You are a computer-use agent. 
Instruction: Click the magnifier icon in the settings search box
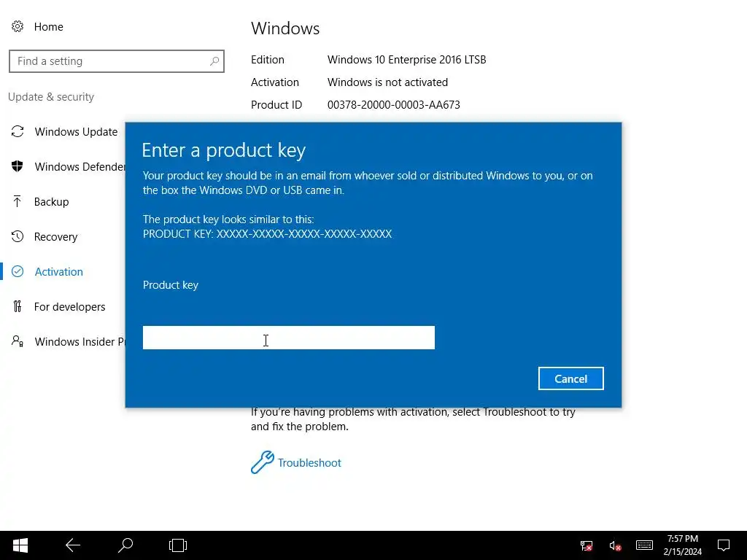(x=214, y=61)
